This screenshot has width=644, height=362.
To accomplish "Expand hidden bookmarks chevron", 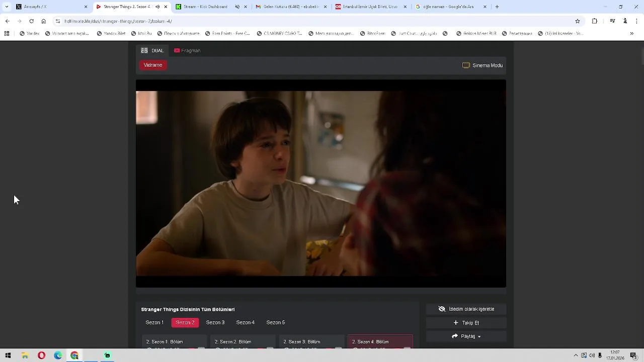I will pyautogui.click(x=632, y=34).
